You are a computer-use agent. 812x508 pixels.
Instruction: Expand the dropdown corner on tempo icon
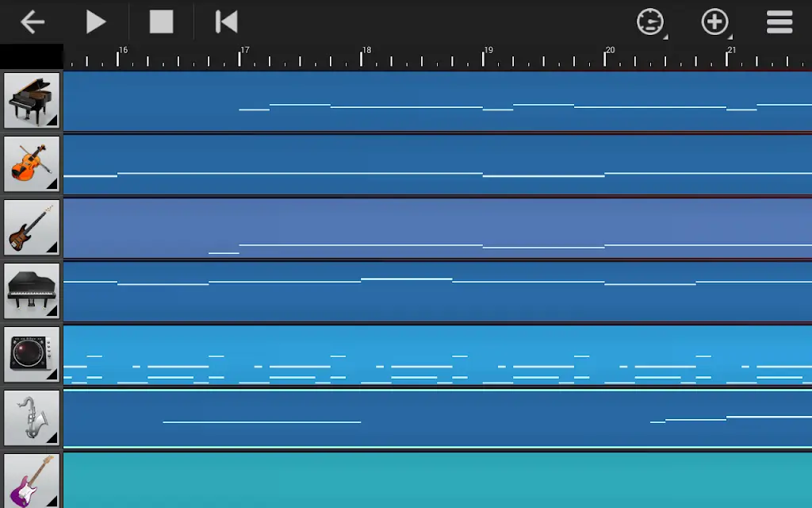pyautogui.click(x=666, y=37)
